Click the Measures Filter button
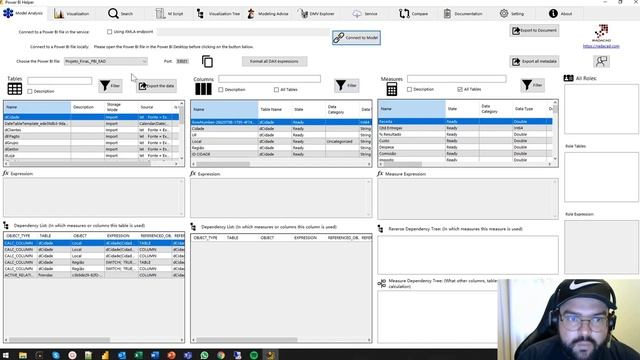Image resolution: width=640 pixels, height=360 pixels. [532, 85]
